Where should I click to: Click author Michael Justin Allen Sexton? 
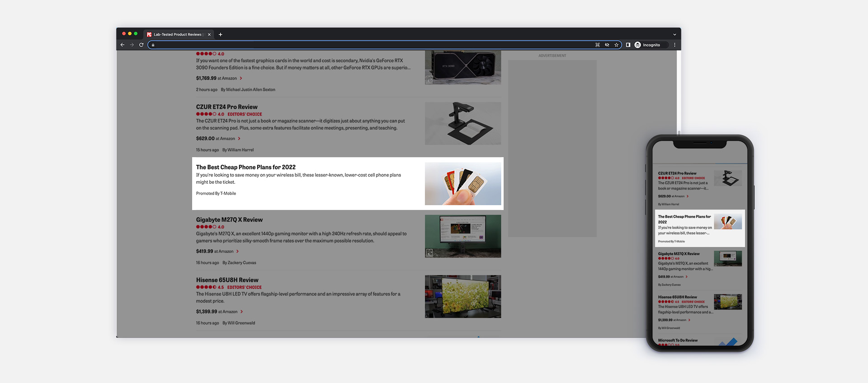250,89
